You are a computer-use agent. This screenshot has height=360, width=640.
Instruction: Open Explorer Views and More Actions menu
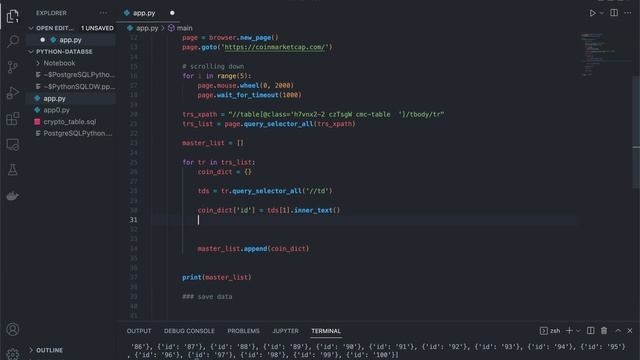click(x=103, y=13)
